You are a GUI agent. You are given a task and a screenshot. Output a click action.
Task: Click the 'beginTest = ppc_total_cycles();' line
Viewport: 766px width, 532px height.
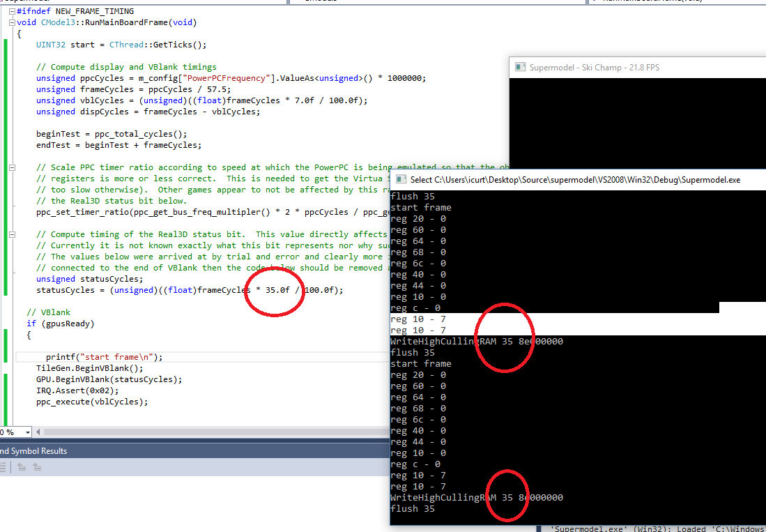112,134
